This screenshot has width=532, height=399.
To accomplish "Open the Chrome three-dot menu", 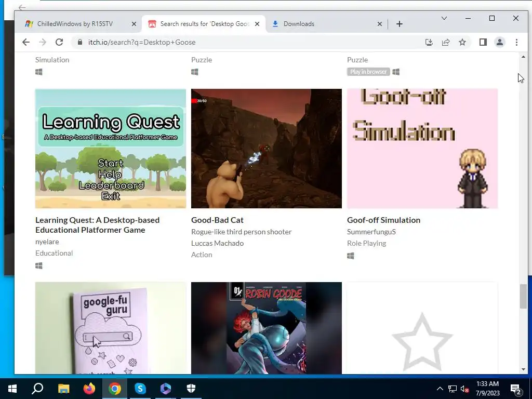I will [516, 42].
